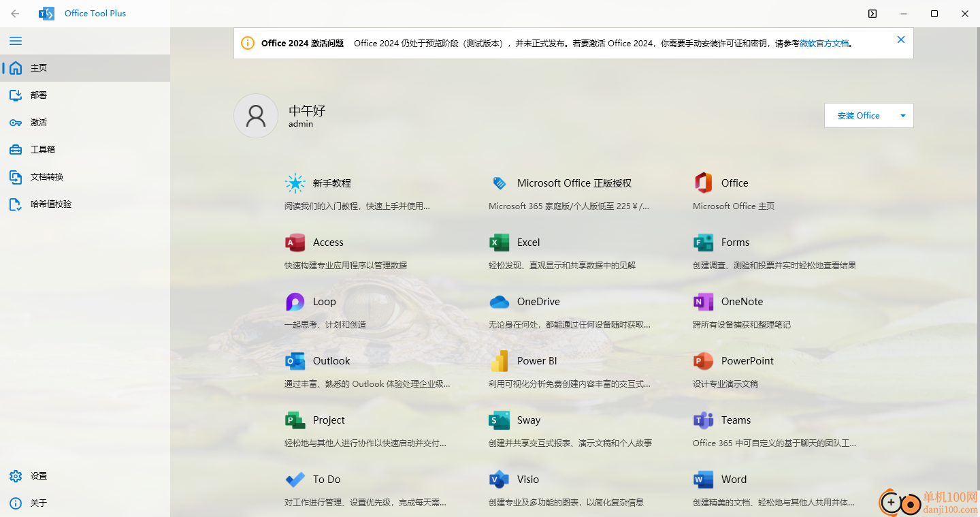
Task: Open the To Do checkmark icon
Action: 295,480
